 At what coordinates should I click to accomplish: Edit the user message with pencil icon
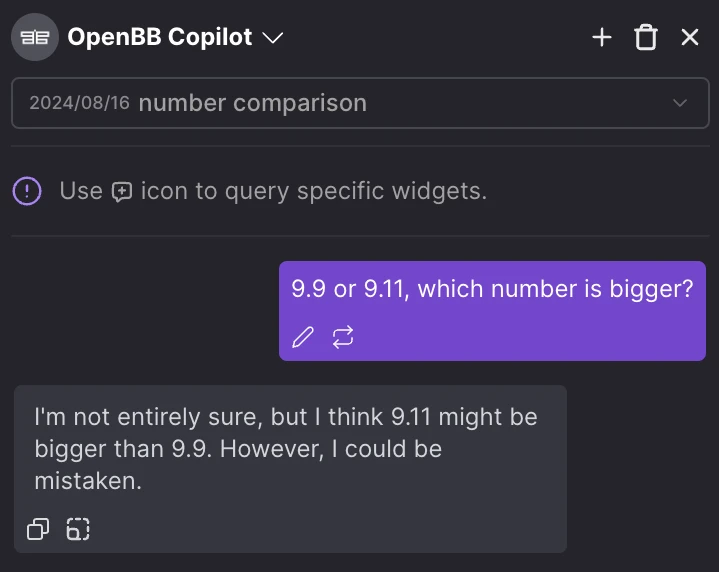click(302, 338)
